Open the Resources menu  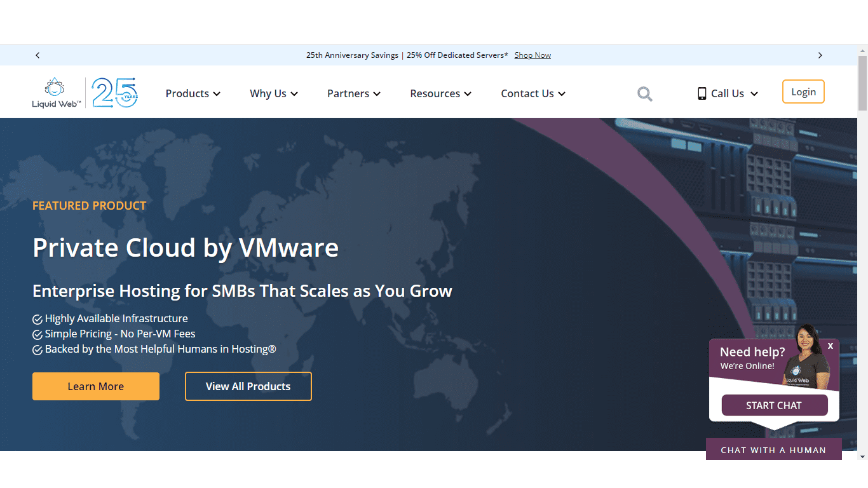(441, 93)
